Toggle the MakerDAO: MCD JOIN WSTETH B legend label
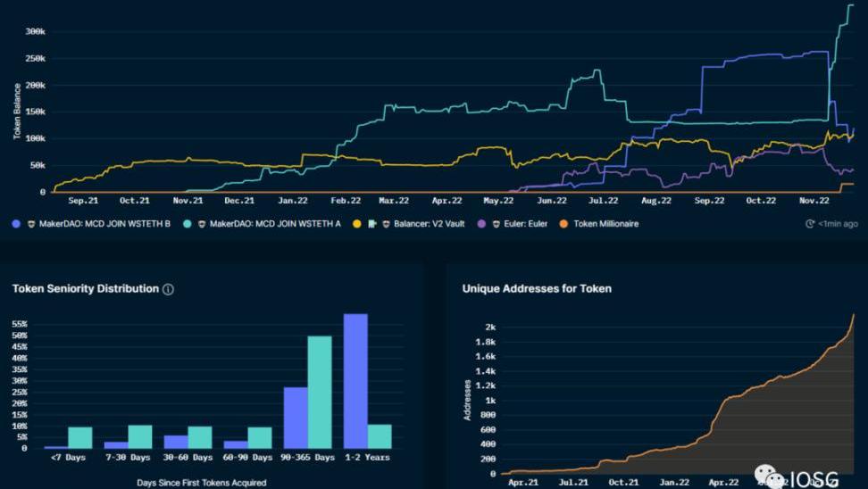 (x=104, y=224)
